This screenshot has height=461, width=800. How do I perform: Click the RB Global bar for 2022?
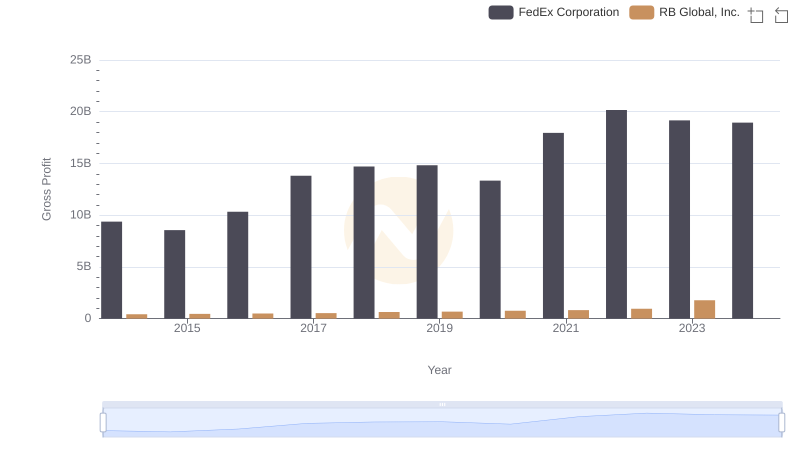click(x=642, y=314)
